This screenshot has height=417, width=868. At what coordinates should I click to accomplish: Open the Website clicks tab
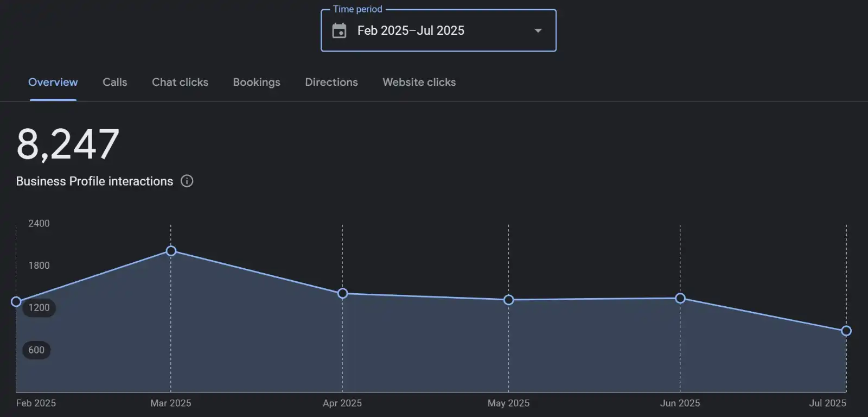419,82
